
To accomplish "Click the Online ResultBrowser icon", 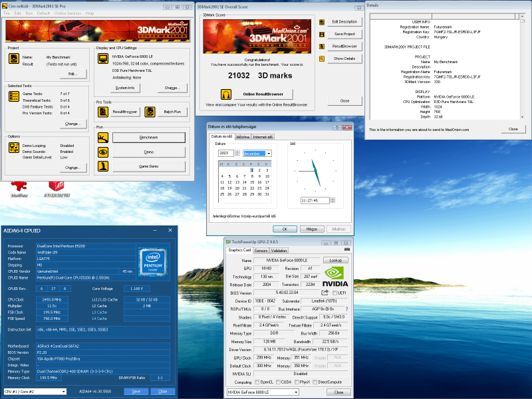I will [226, 94].
